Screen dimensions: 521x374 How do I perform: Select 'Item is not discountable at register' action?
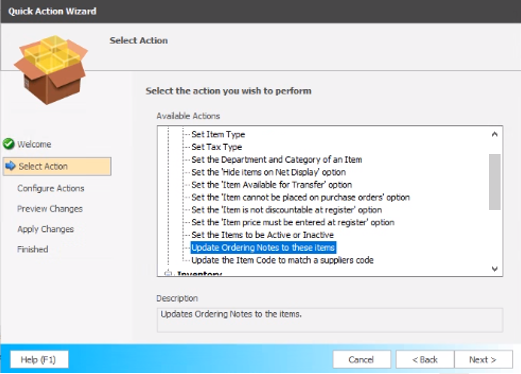point(287,210)
